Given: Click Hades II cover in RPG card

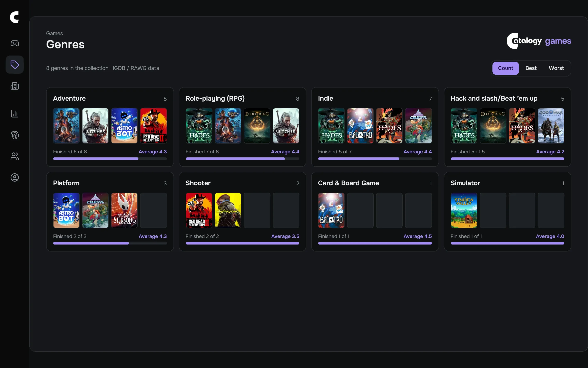Looking at the screenshot, I should click(x=199, y=126).
